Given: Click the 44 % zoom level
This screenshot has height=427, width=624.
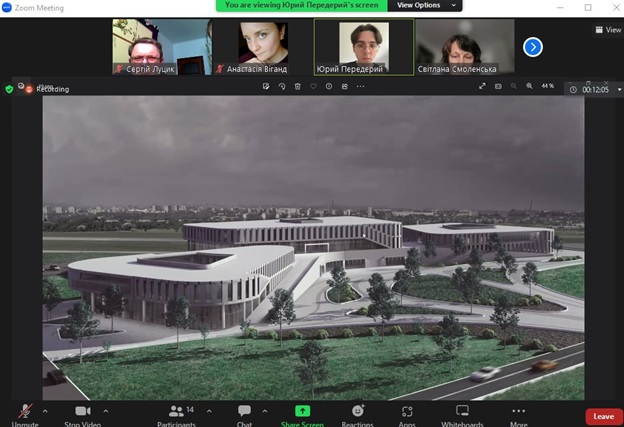Looking at the screenshot, I should coord(548,86).
